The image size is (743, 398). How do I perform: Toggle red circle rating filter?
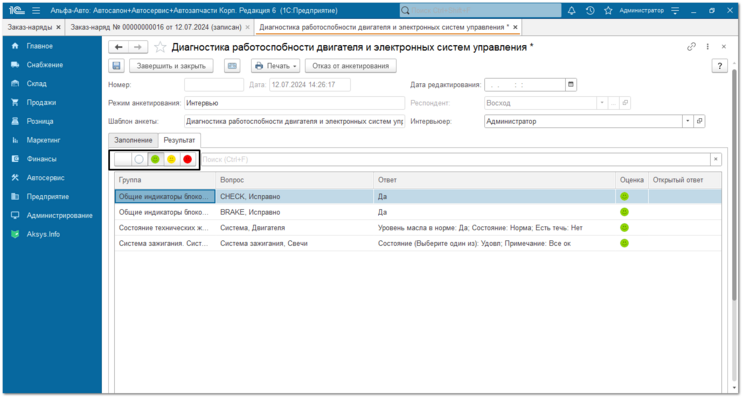tap(188, 159)
